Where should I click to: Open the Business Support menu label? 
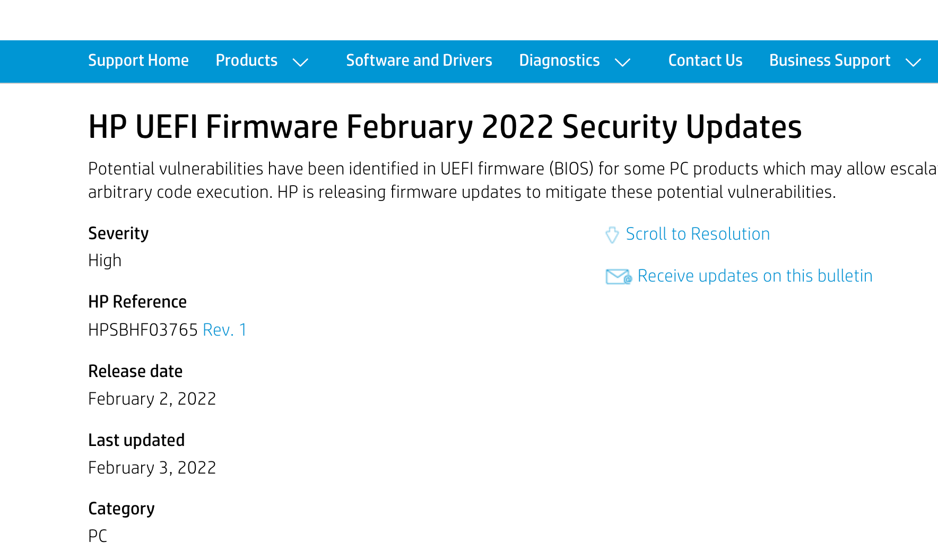pos(830,60)
